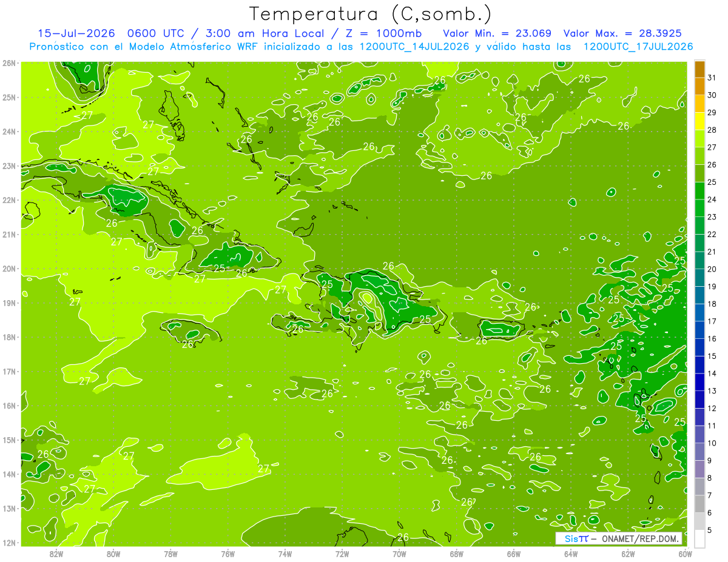Click the legend swatch between 30 and 31

699,86
